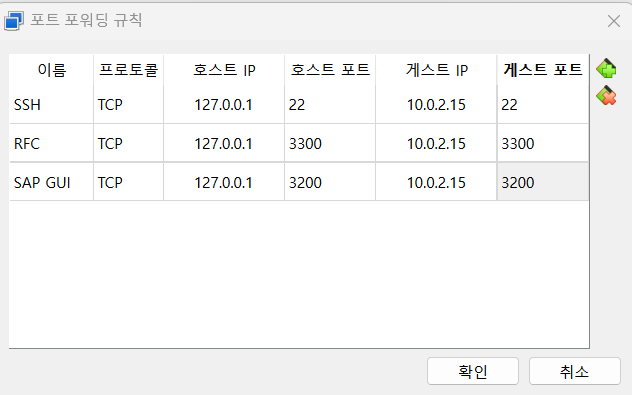Select host IP 127.0.0.1 in SAP GUI row

pyautogui.click(x=224, y=182)
